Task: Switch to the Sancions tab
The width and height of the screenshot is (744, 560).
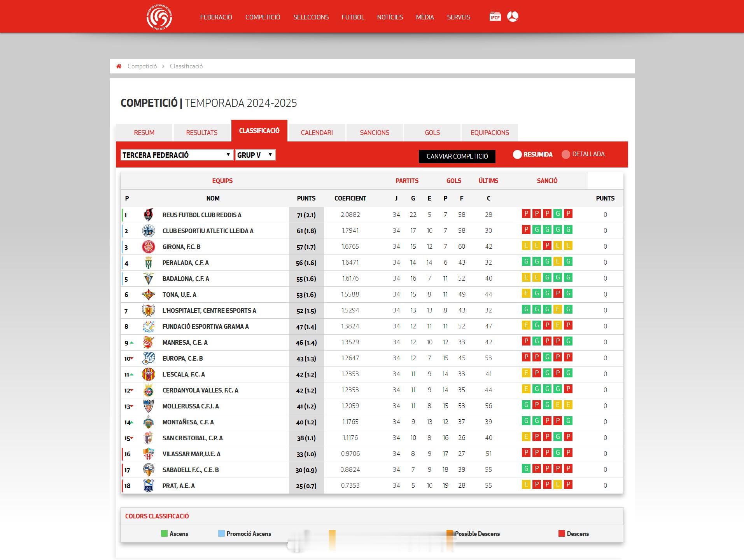Action: [375, 133]
